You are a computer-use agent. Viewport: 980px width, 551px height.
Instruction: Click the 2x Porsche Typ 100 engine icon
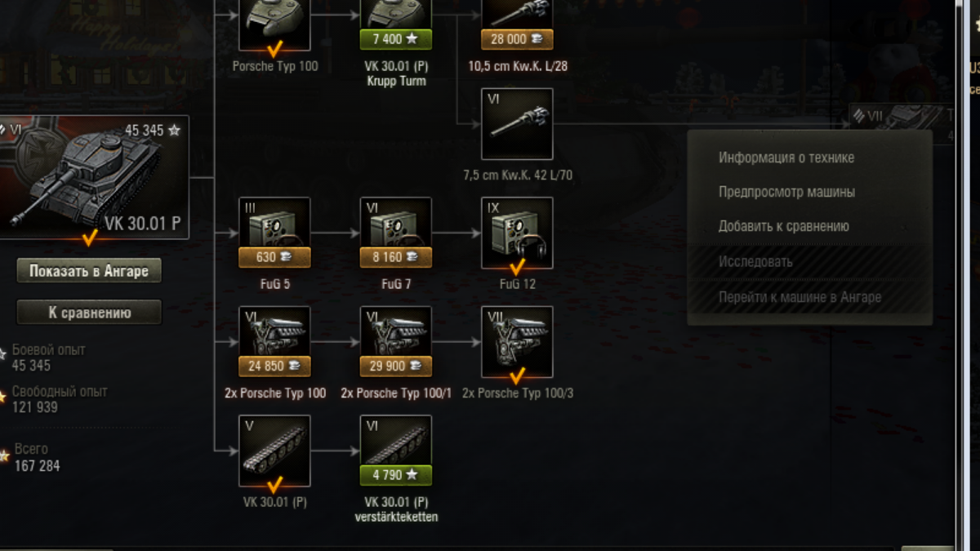tap(274, 342)
